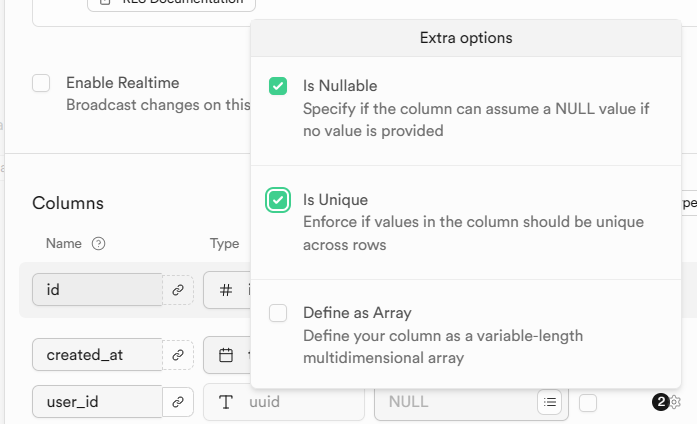Click the foreign key link icon for id
Screen dimensions: 697x424
pyautogui.click(x=178, y=290)
